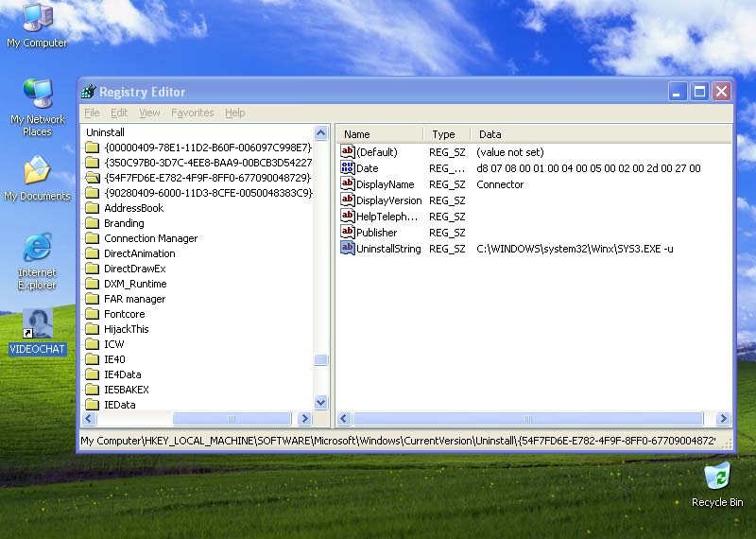Click the string icon of (Default) value
Viewport: 756px width, 539px height.
tap(347, 151)
